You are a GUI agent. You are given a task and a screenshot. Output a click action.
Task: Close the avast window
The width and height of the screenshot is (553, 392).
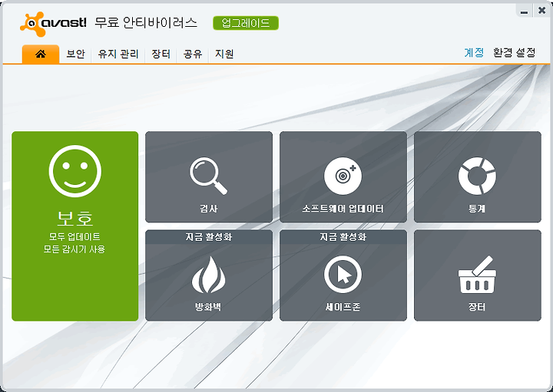tap(542, 11)
